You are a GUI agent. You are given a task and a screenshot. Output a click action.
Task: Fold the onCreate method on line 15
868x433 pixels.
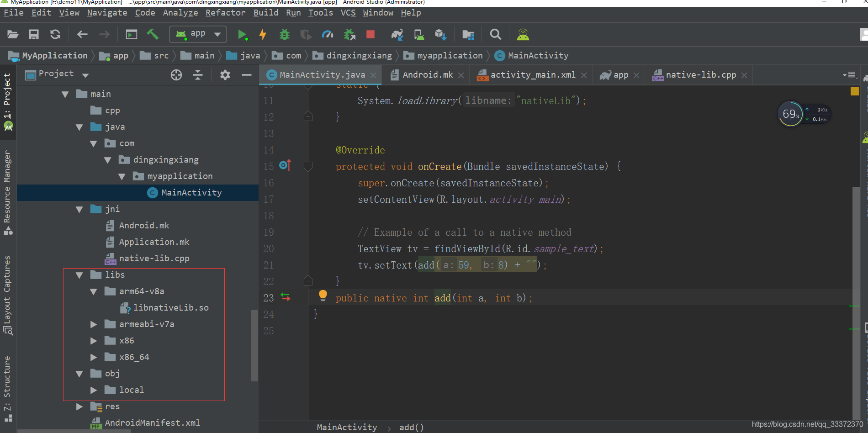tap(308, 166)
